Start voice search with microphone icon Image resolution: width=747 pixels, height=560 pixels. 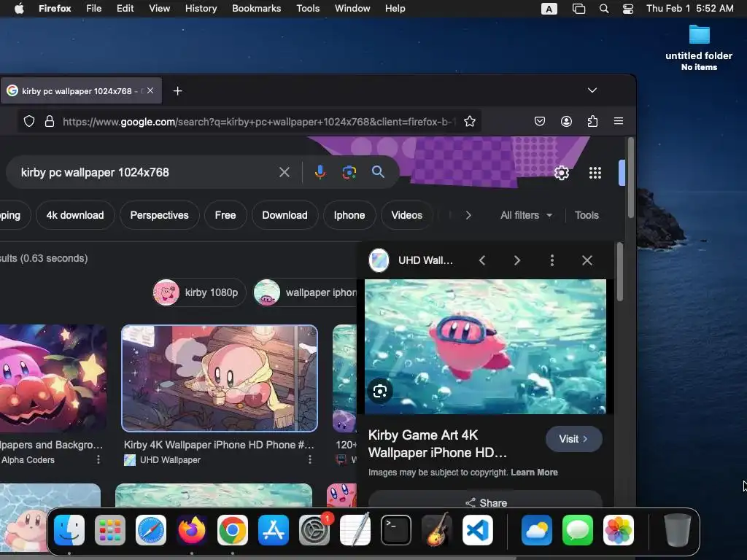(320, 172)
